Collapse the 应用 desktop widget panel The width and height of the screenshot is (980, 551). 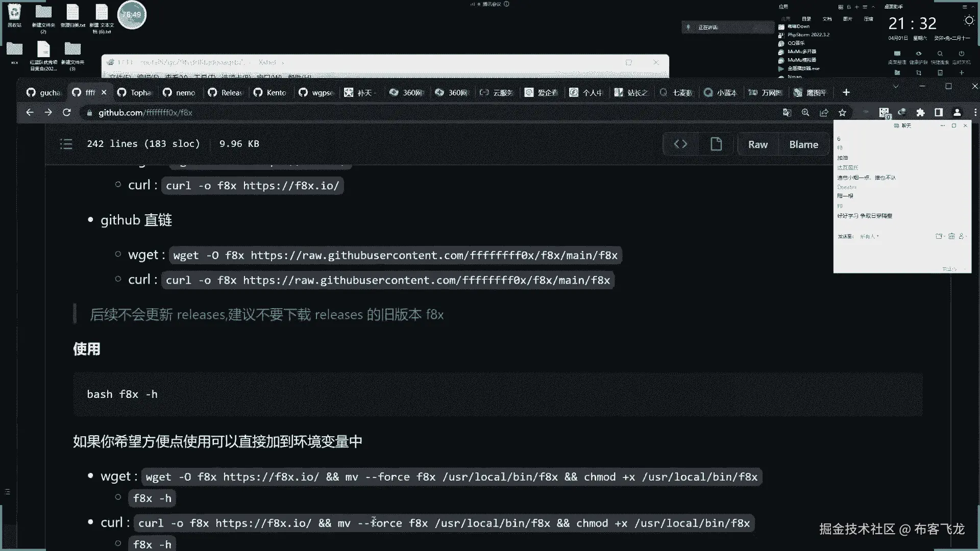[873, 7]
